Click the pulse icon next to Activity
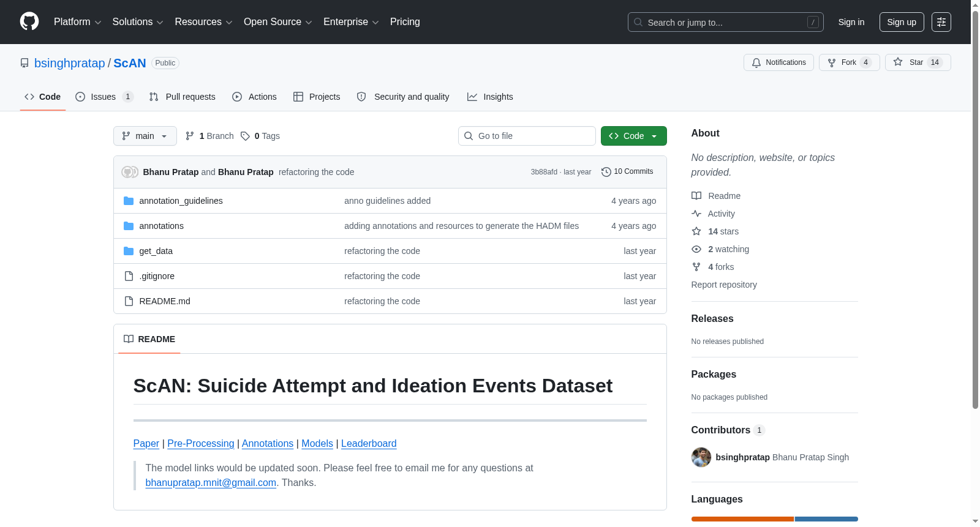 696,214
